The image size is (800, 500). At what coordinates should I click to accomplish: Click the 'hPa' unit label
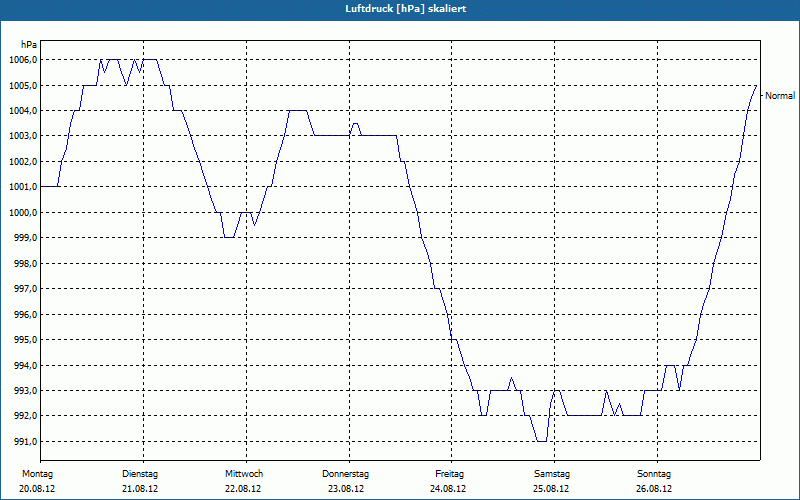point(29,45)
